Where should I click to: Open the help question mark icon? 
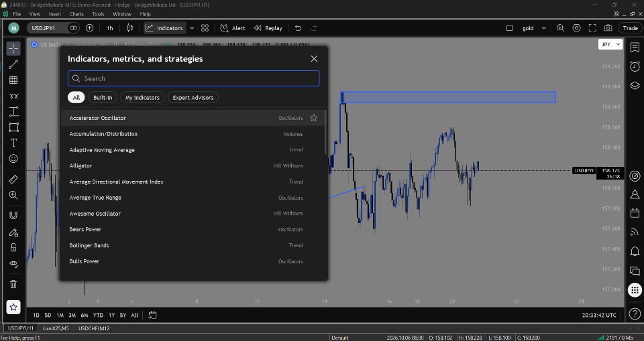tap(635, 315)
